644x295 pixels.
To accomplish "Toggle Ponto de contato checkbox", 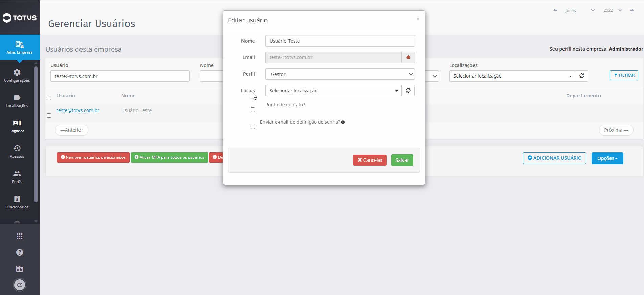I will click(x=253, y=110).
